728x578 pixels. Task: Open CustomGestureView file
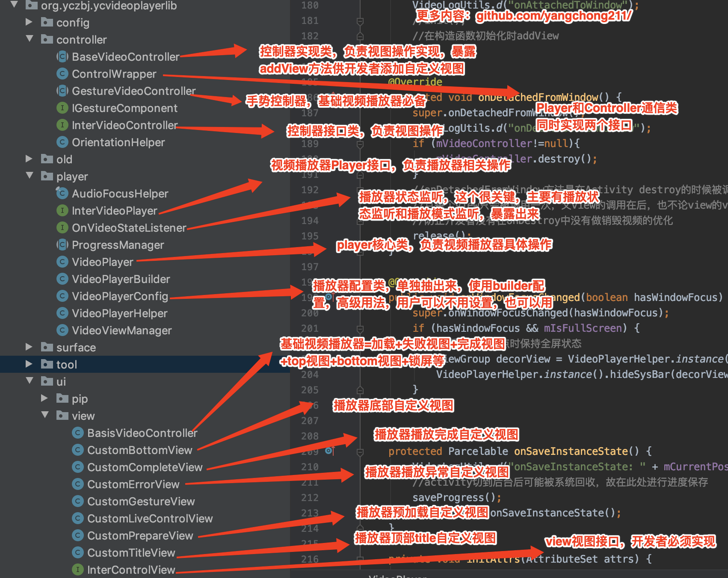pyautogui.click(x=141, y=501)
